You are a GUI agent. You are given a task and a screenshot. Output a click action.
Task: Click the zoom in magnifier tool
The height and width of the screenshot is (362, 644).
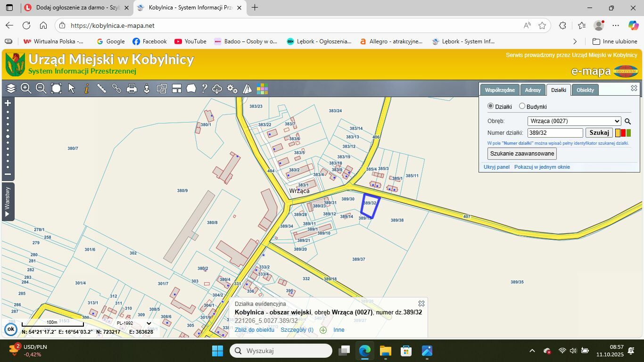(26, 89)
